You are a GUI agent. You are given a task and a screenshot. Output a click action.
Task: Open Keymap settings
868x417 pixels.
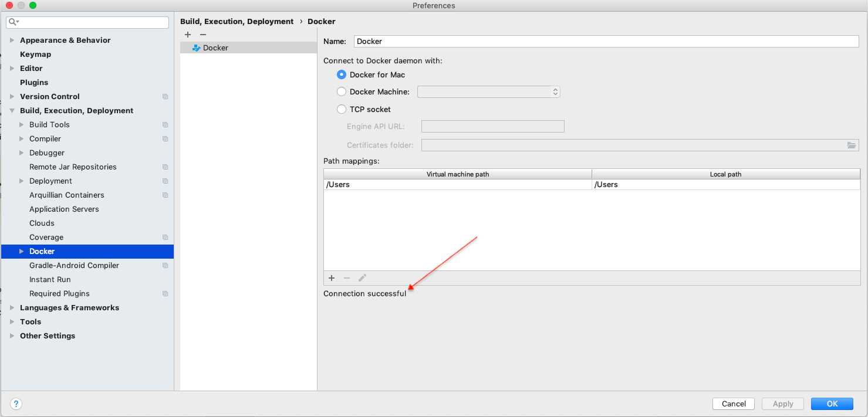35,54
